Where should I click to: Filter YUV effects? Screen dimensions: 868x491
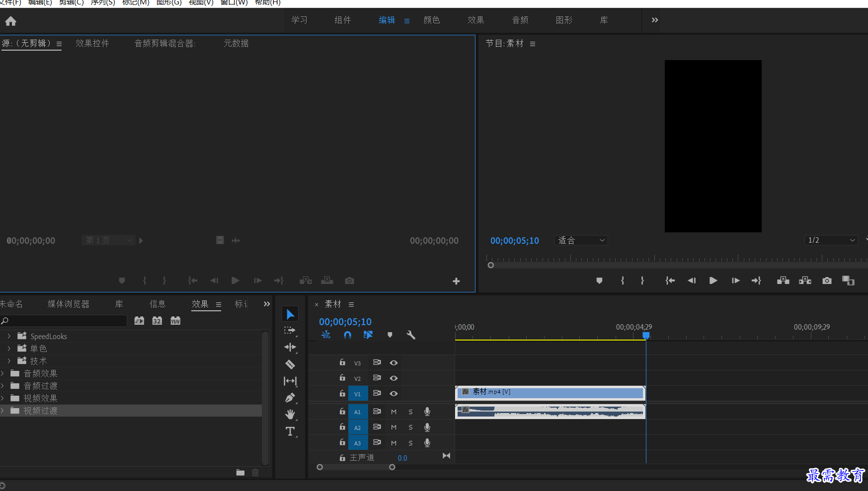[175, 321]
